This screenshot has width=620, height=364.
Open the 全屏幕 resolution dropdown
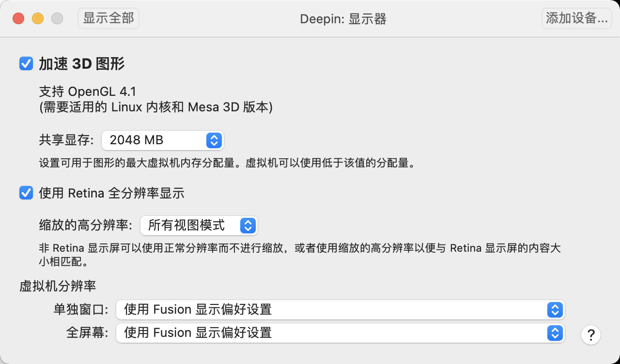coord(340,333)
